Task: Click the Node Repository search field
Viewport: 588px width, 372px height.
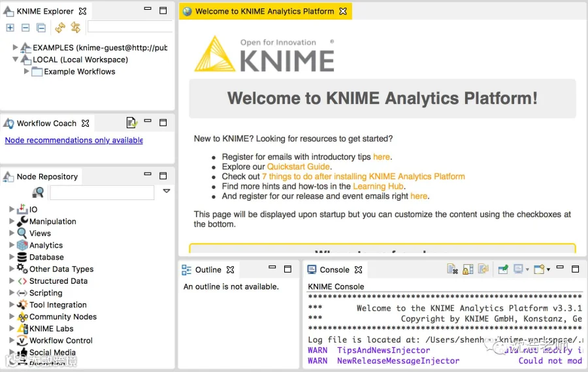Action: 102,192
